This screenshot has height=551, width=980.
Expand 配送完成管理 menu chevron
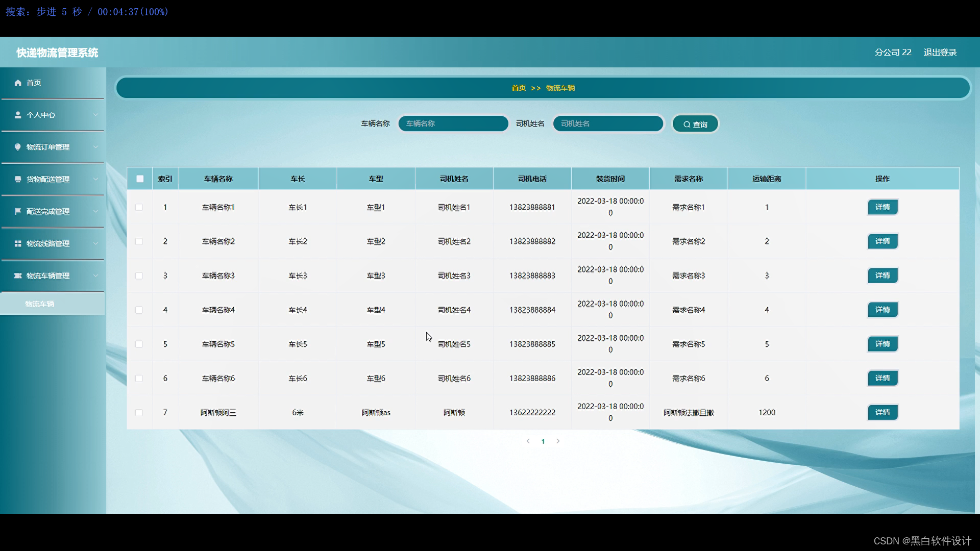coord(95,211)
